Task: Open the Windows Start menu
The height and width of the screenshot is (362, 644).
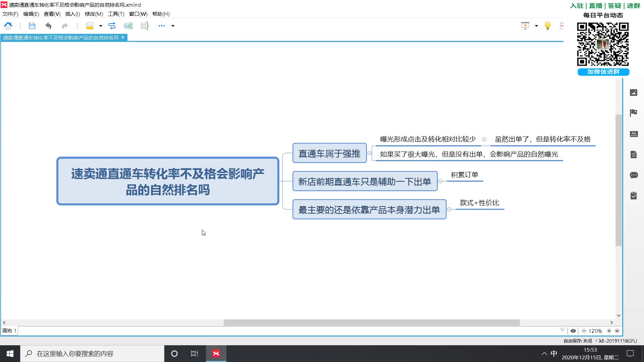Action: [x=10, y=354]
